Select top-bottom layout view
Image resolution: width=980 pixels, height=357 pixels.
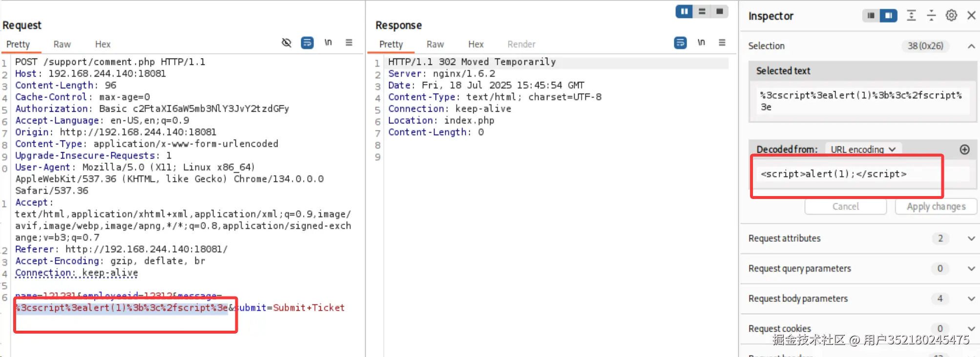pos(702,11)
